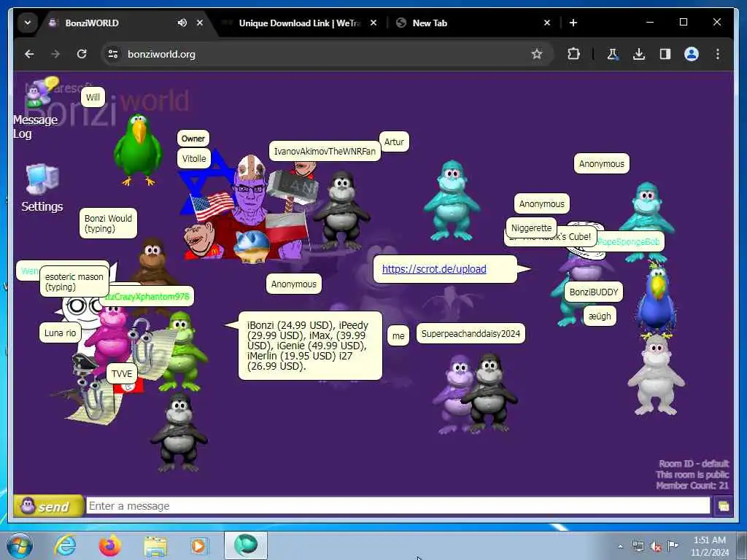
Task: Select the BonziBUDDY name tag
Action: [594, 292]
